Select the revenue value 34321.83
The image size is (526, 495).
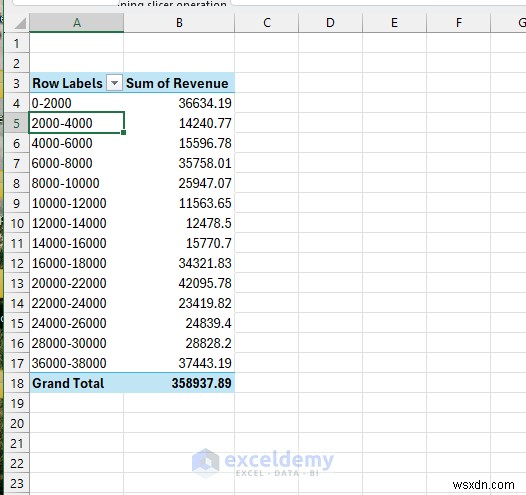179,263
